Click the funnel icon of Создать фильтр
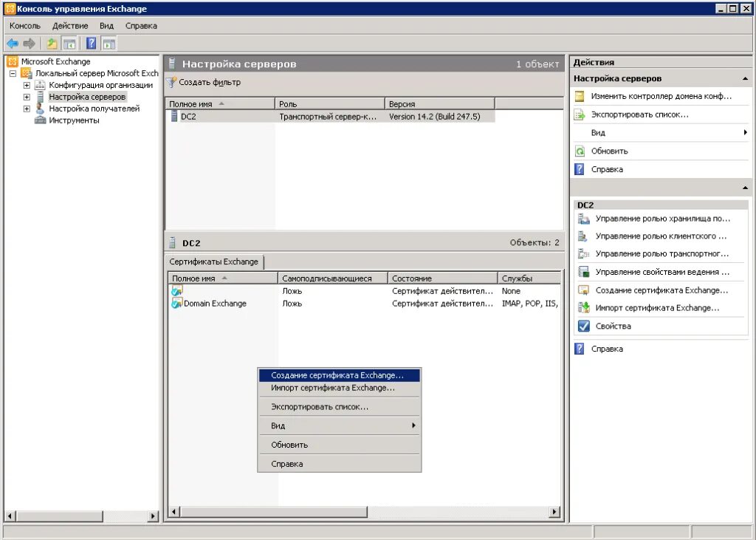Screen dimensions: 756x540 click(171, 83)
